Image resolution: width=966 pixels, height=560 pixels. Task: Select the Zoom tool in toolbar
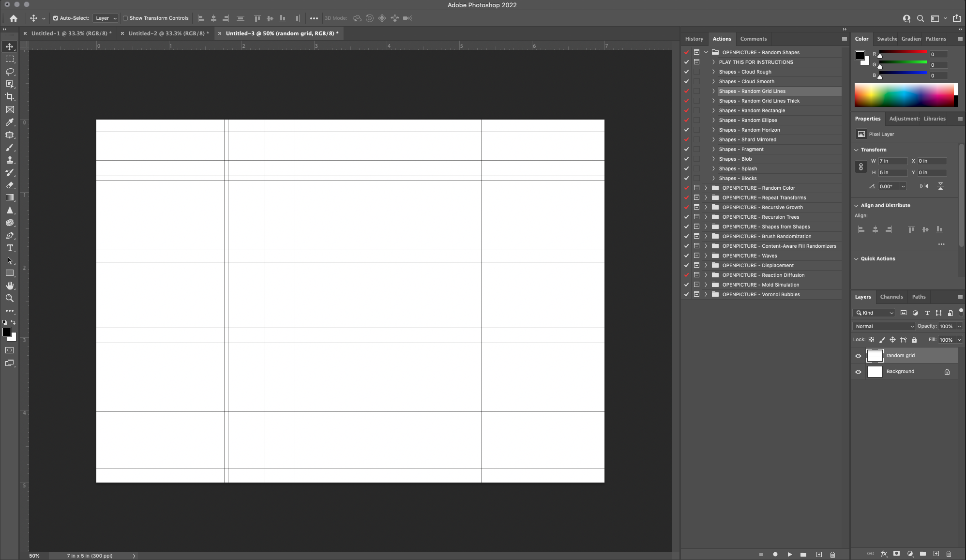click(10, 298)
